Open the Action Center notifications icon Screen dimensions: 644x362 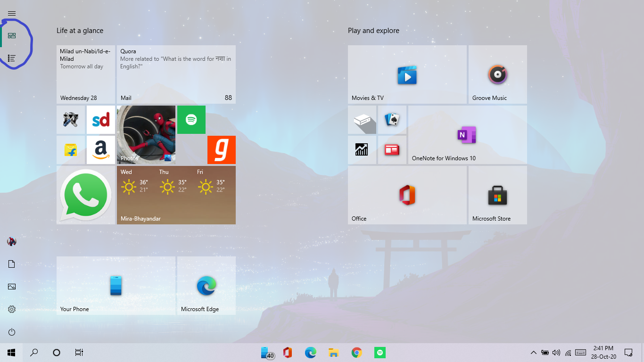pos(628,353)
